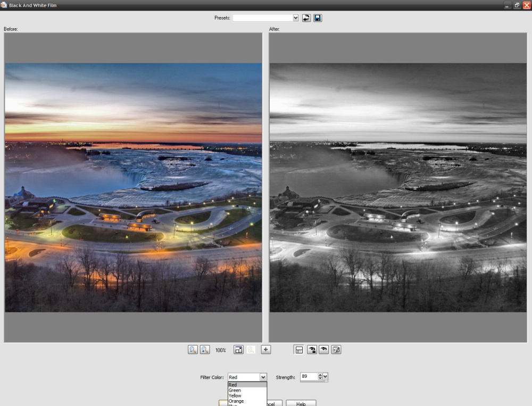532x406 pixels.
Task: Choose Green in the filter color list
Action: coord(247,390)
